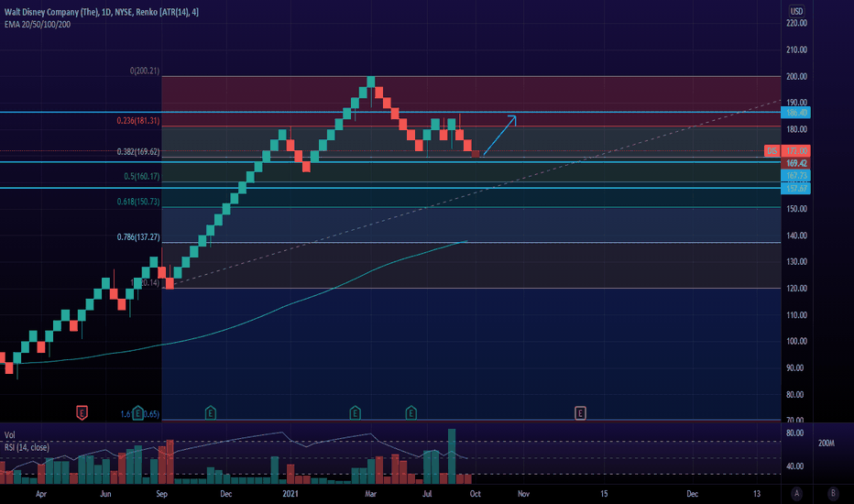Toggle the B scale button

click(x=833, y=494)
